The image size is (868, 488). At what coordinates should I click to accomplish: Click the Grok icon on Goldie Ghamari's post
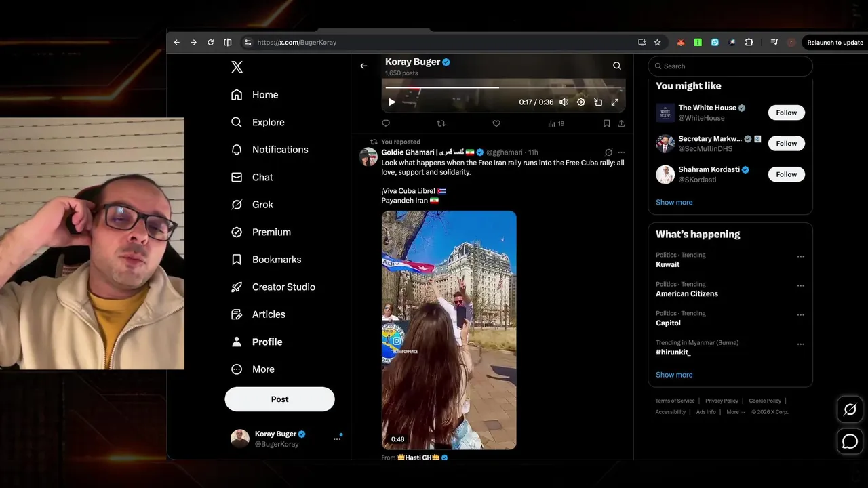[608, 152]
